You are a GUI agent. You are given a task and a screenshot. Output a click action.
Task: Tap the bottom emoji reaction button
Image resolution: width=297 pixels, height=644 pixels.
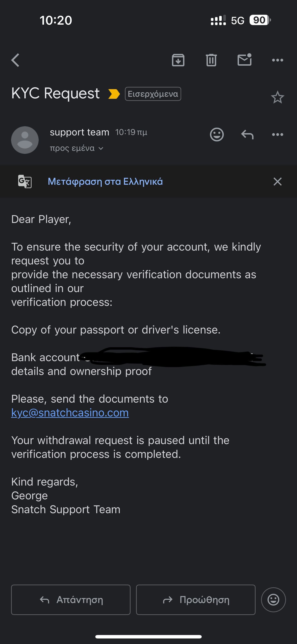click(x=273, y=600)
